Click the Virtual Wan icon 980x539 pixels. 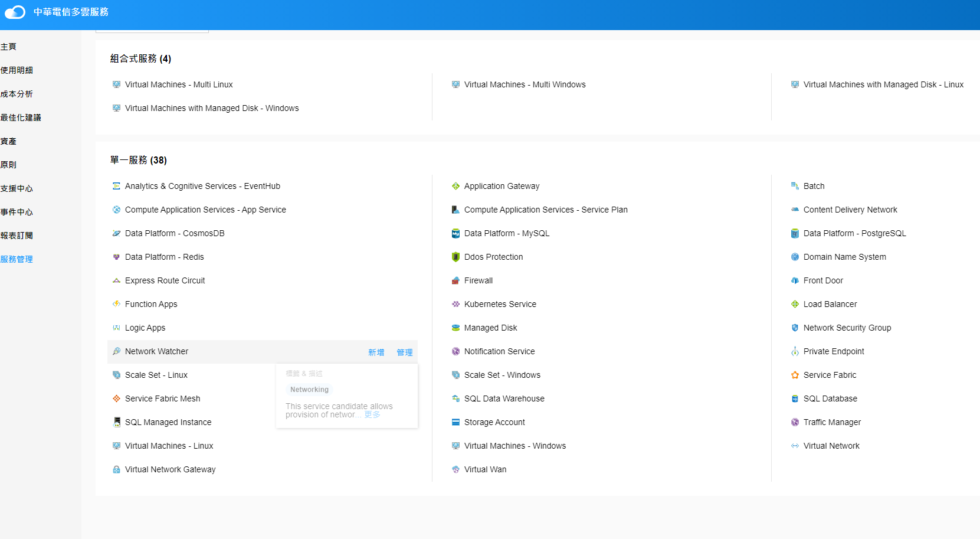point(455,469)
